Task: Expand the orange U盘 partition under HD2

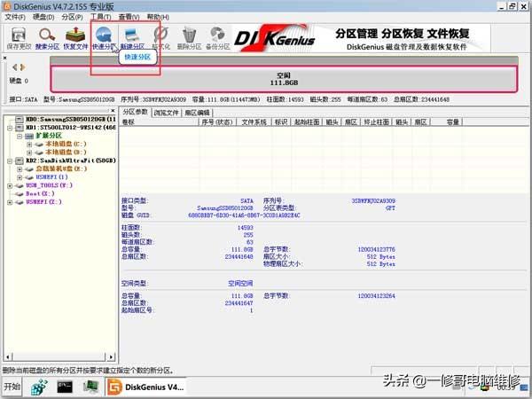Action: click(20, 169)
